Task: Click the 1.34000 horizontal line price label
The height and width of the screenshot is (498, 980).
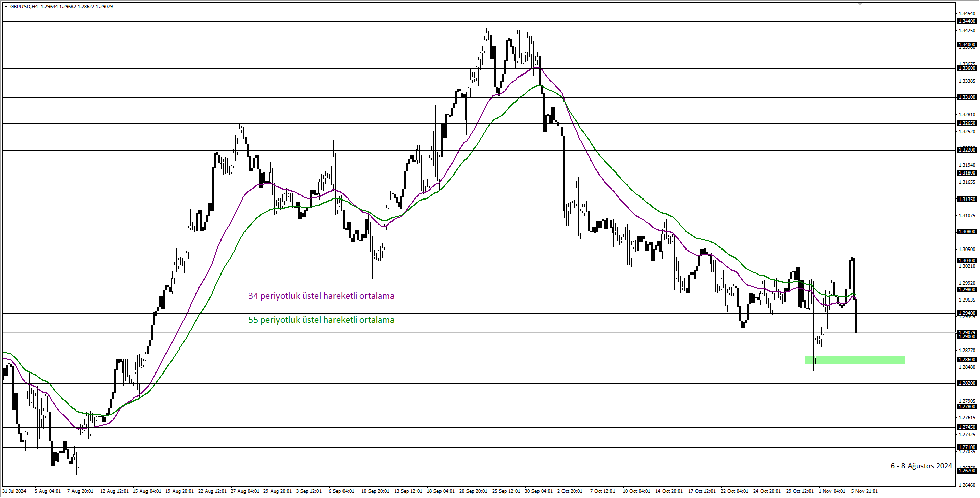Action: [967, 45]
